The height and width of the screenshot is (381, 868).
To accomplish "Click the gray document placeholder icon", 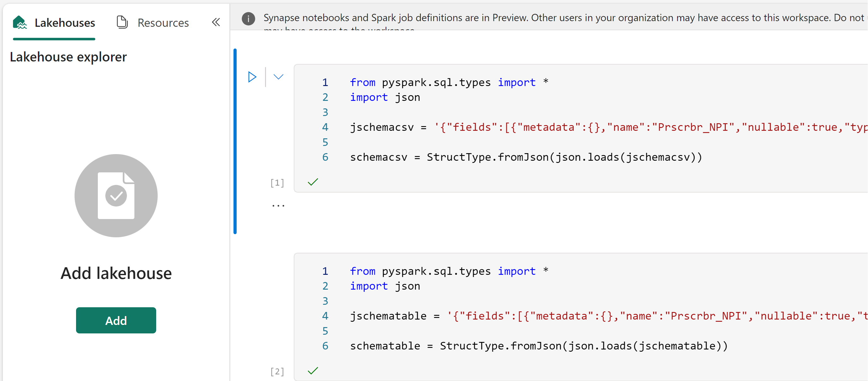I will (x=116, y=196).
